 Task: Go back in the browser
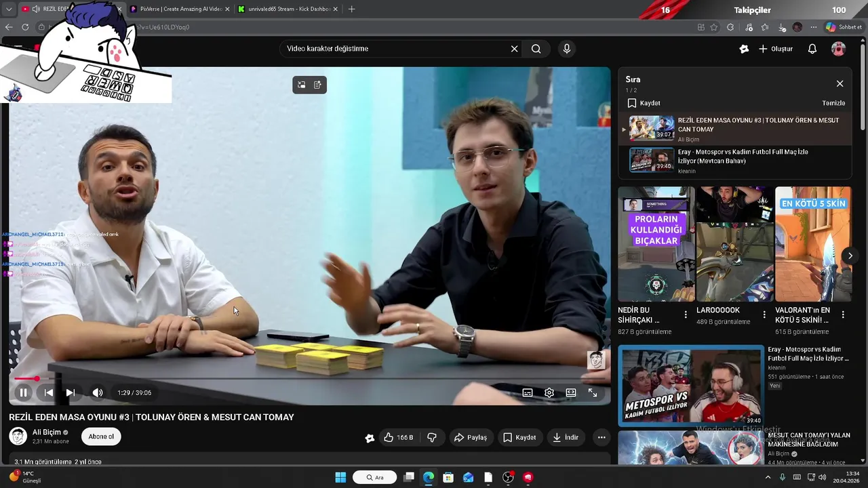click(x=8, y=27)
